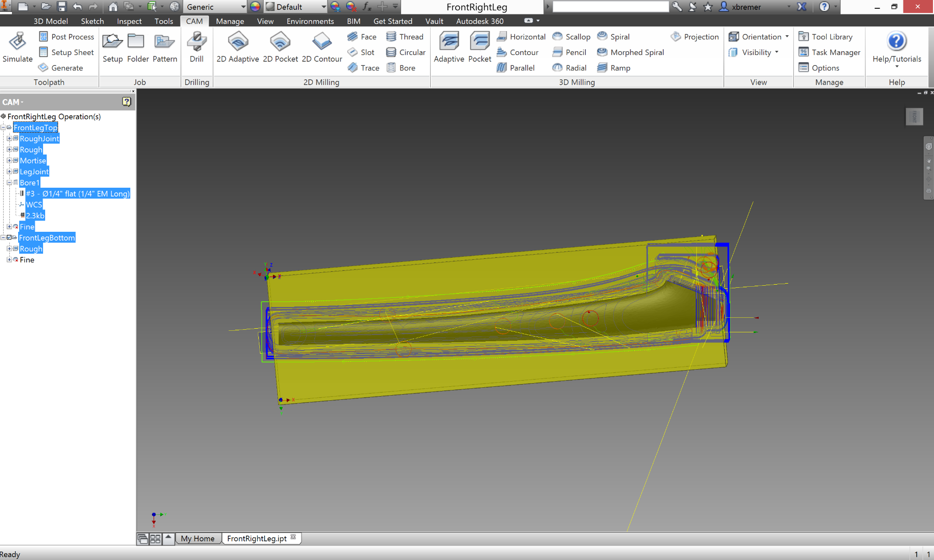
Task: Open the Sketch ribbon tab
Action: [x=92, y=21]
